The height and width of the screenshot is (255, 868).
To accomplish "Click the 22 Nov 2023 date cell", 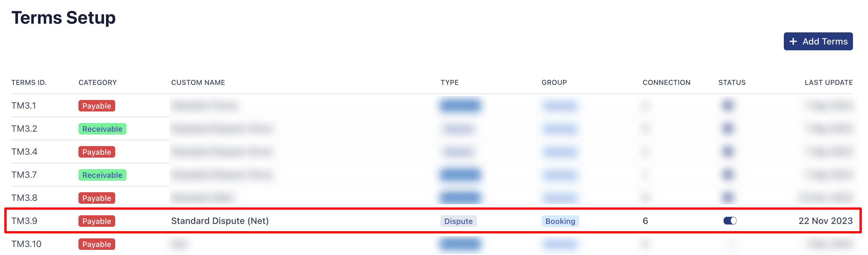I will 825,221.
